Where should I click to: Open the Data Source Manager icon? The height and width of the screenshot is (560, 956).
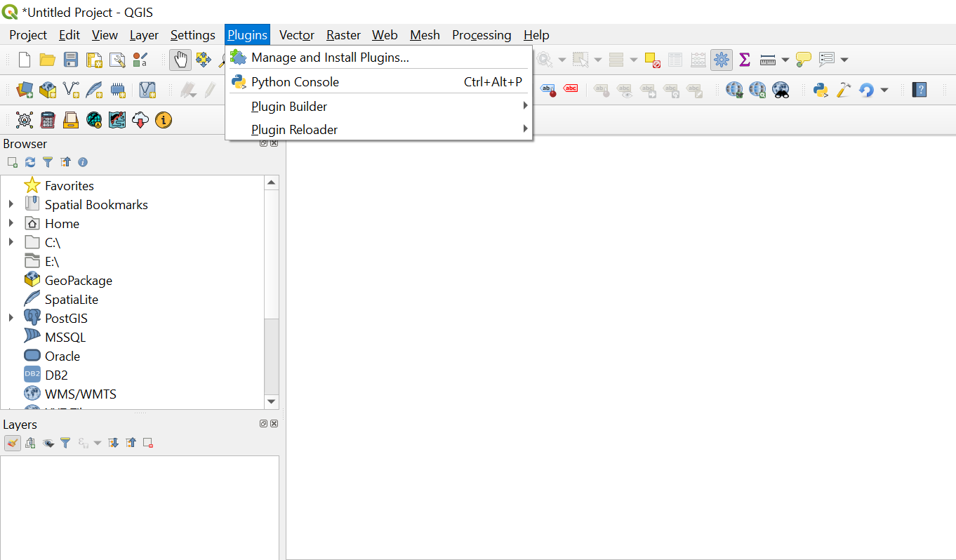[25, 90]
